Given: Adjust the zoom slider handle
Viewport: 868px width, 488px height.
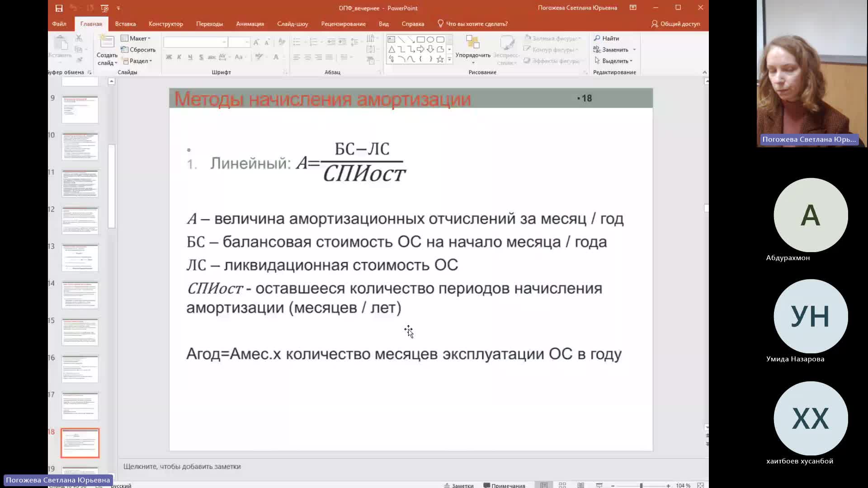Looking at the screenshot, I should 641,485.
